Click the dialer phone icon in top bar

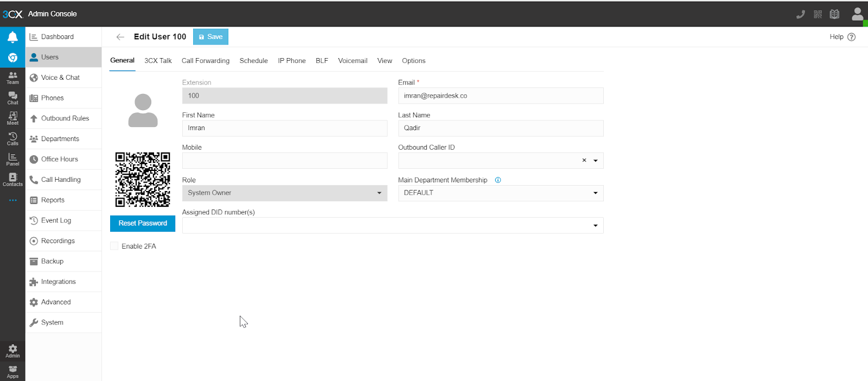[x=800, y=14]
